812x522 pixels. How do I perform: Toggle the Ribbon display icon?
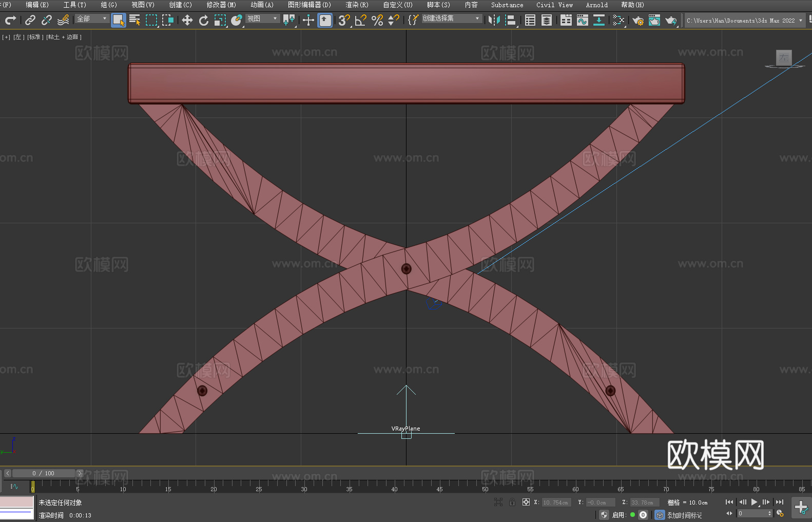[x=566, y=20]
